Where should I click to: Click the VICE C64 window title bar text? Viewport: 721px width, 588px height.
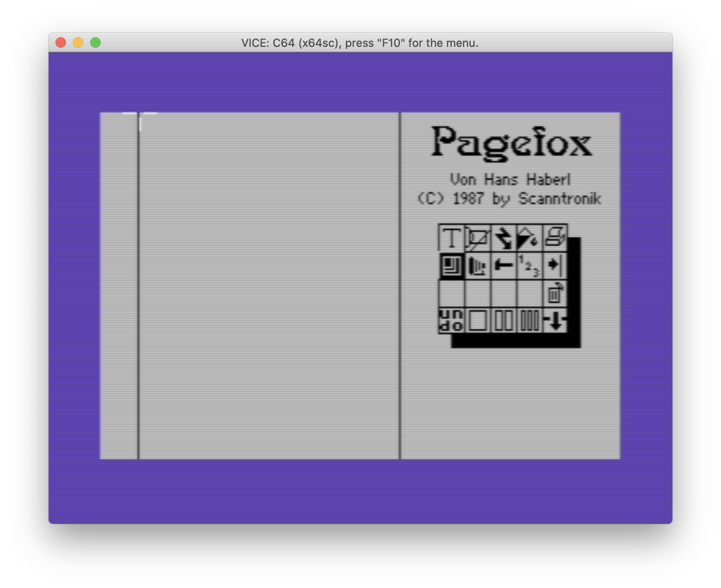click(x=360, y=43)
